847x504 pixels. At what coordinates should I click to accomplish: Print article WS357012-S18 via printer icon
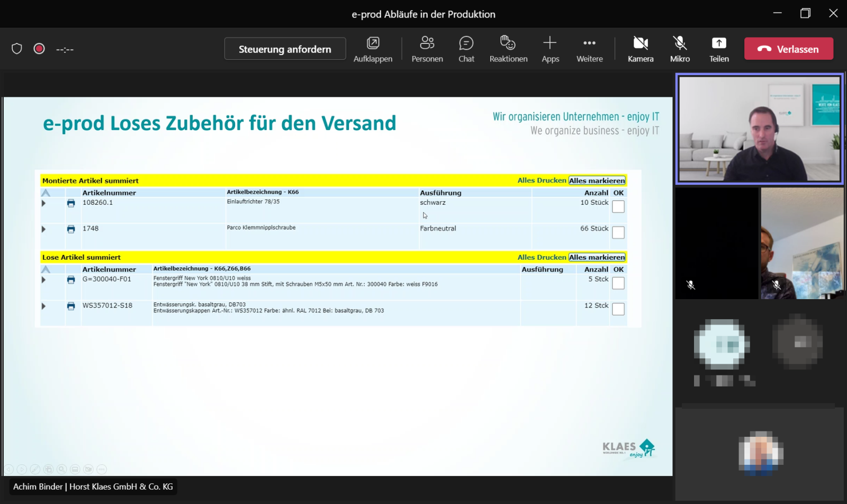71,306
